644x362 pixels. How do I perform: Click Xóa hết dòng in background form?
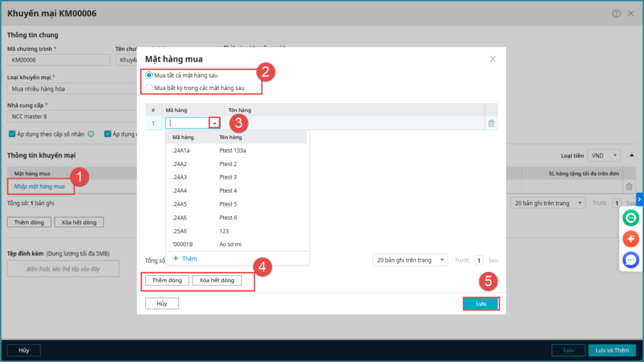pos(79,222)
